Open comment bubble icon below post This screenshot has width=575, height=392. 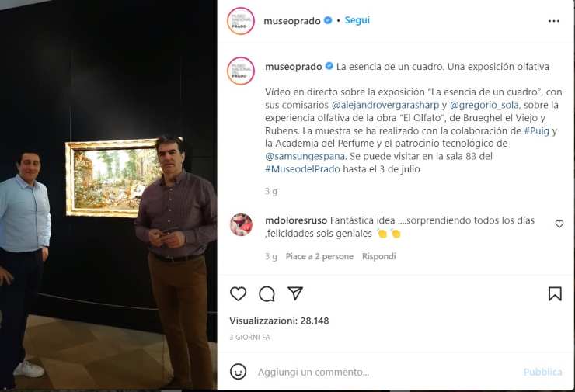(267, 294)
